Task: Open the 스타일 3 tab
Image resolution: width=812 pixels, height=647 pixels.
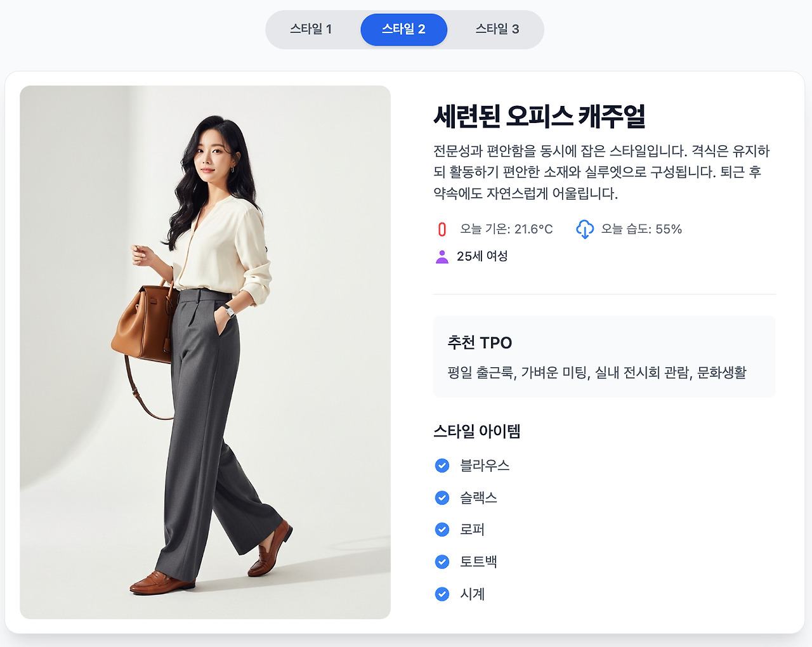Action: coord(497,29)
